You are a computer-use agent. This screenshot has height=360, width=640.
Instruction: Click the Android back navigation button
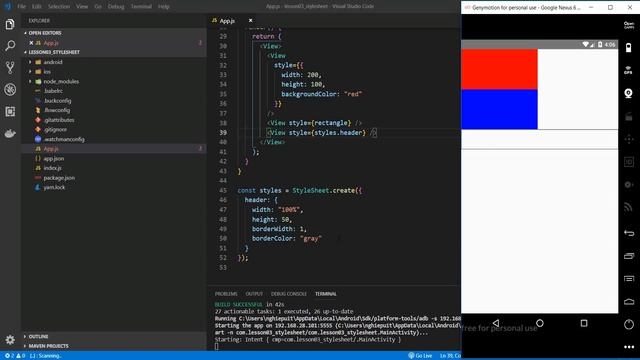496,323
